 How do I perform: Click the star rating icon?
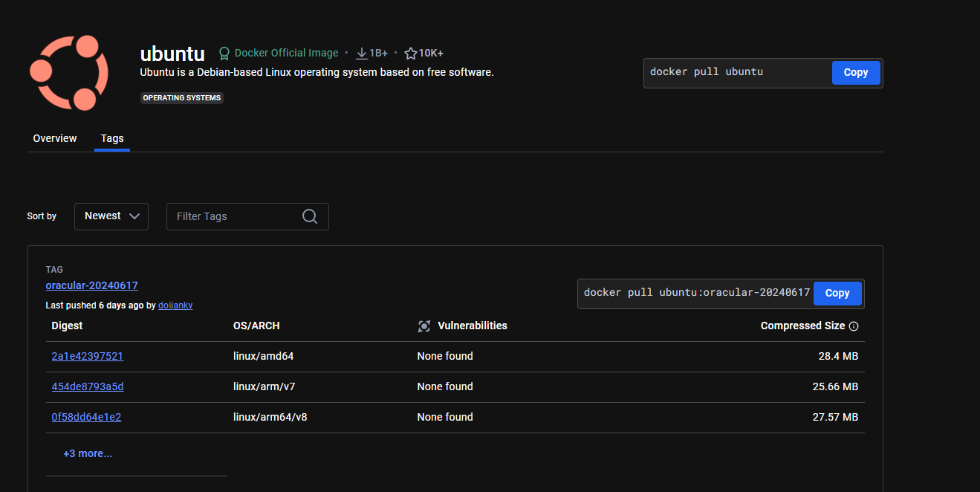pyautogui.click(x=411, y=54)
